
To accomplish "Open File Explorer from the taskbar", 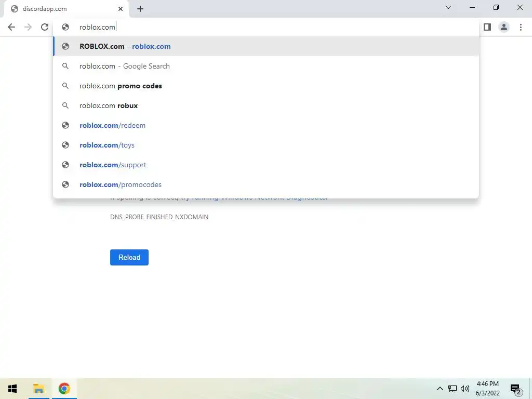I will coord(38,389).
